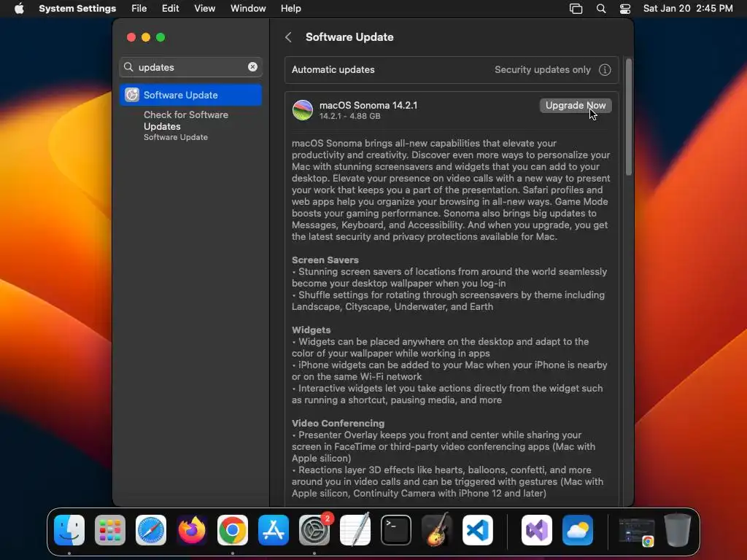
Task: Click magnifying glass in search field
Action: click(x=128, y=67)
